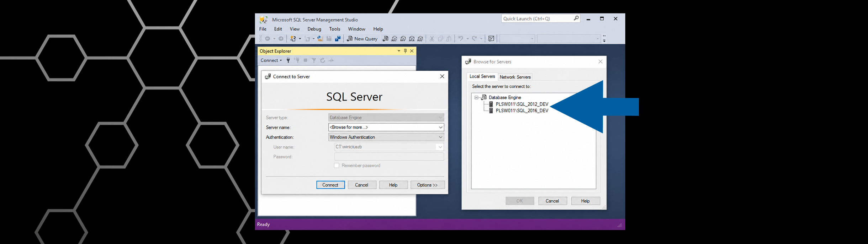Open the Authentication dropdown

click(x=386, y=137)
